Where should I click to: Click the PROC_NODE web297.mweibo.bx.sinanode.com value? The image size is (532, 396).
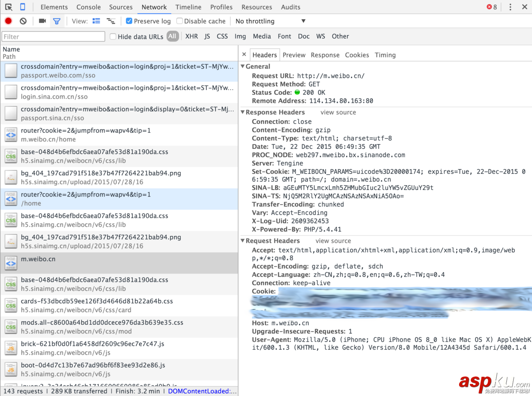click(350, 155)
